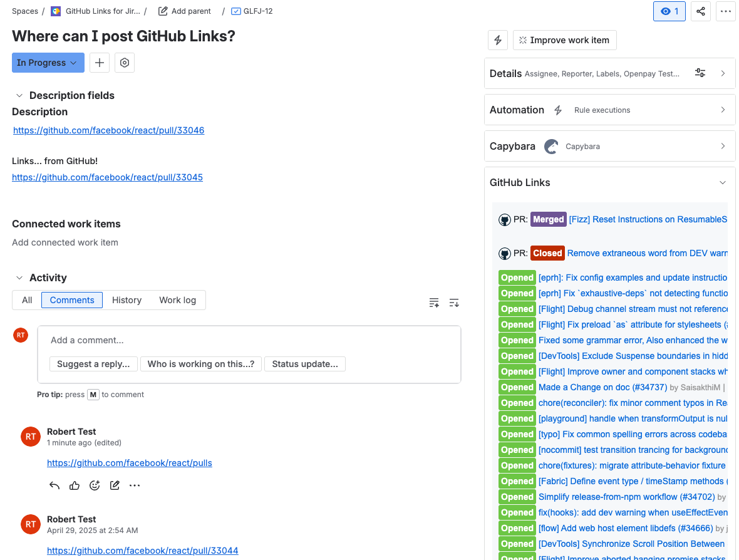This screenshot has height=560, width=739.
Task: Click the lightning bolt automation icon
Action: [x=498, y=40]
